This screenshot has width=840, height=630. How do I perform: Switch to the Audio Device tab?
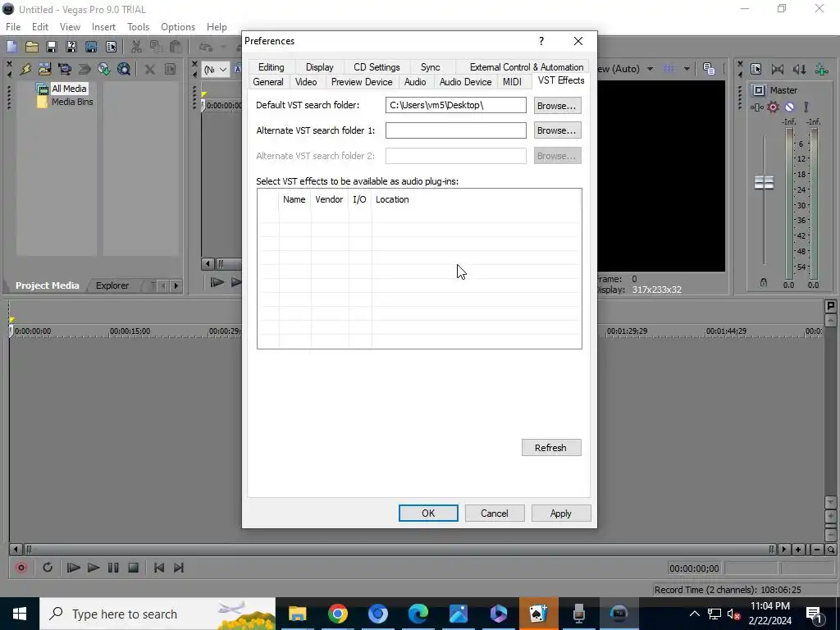click(465, 82)
